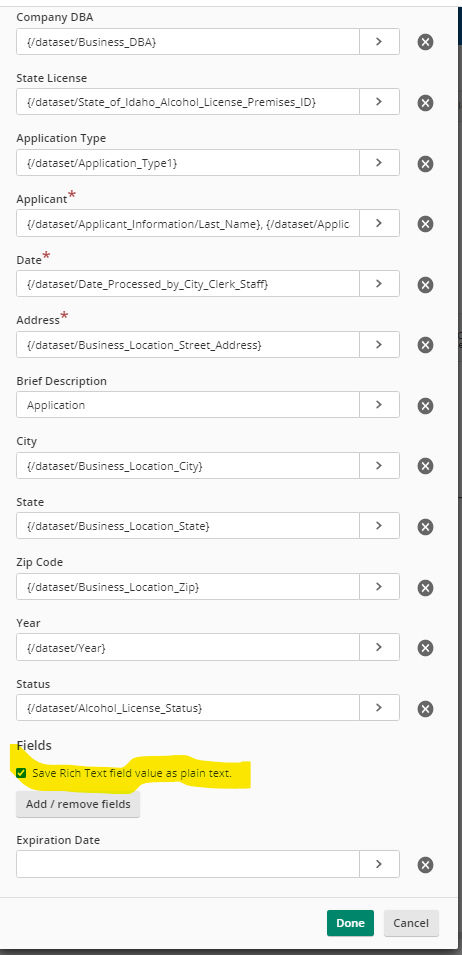Open token picker for Expiration Date

tap(379, 864)
